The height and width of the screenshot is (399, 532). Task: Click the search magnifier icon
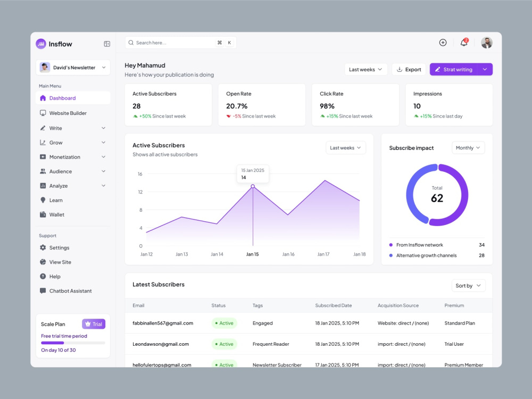click(131, 43)
